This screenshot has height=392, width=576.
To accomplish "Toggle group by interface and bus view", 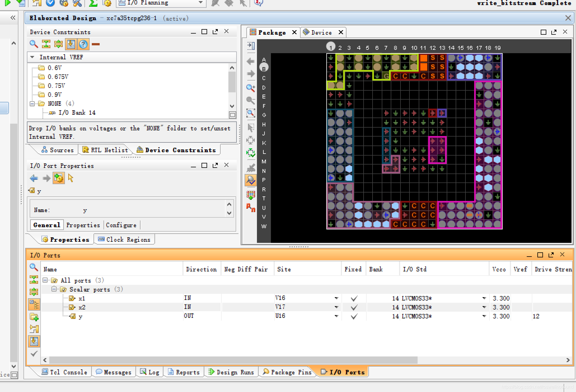I will coord(34,304).
